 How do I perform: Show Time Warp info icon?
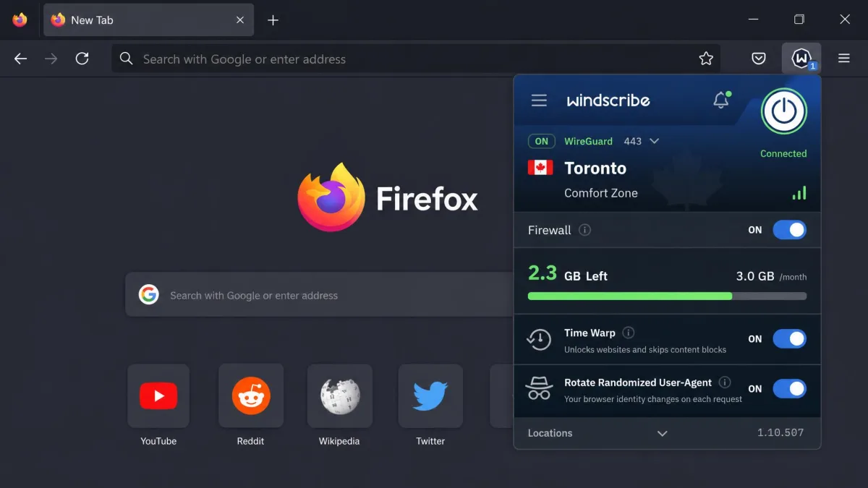pos(629,333)
